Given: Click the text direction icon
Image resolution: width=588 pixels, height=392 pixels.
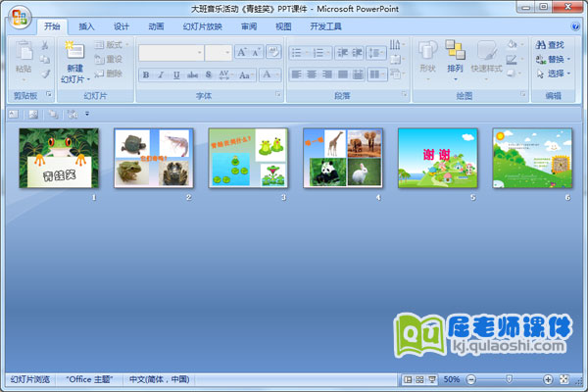Looking at the screenshot, I should (x=395, y=45).
